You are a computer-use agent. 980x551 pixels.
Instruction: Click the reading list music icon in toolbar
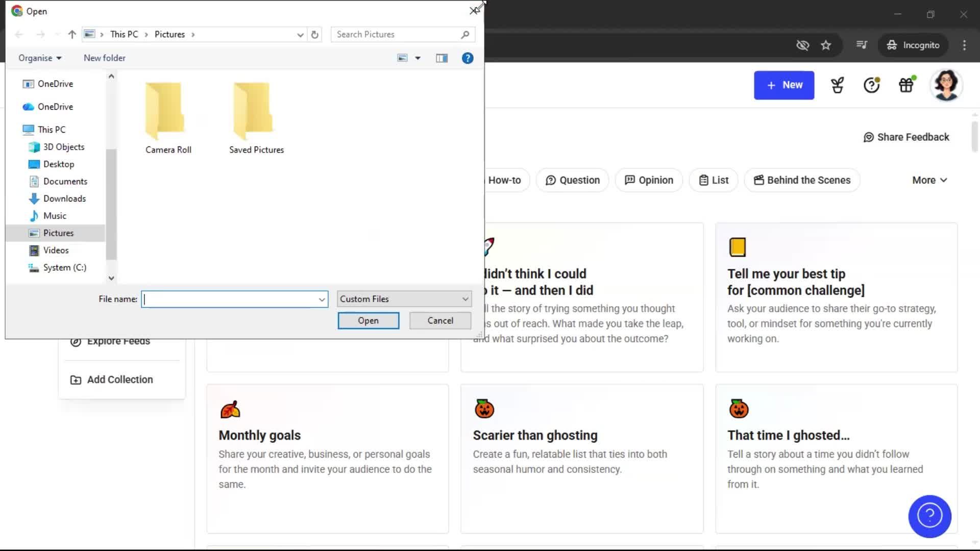[862, 45]
